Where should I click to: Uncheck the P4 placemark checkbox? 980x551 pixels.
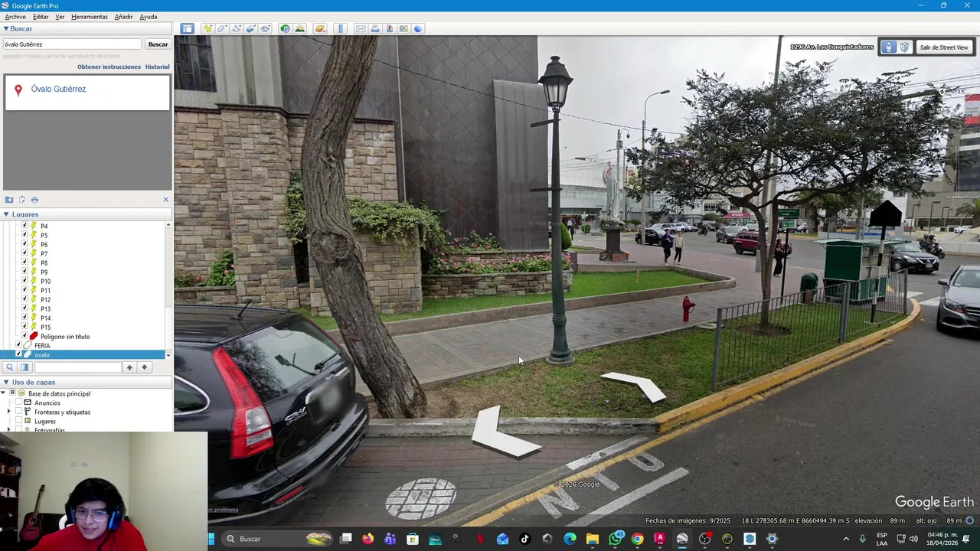pyautogui.click(x=24, y=226)
